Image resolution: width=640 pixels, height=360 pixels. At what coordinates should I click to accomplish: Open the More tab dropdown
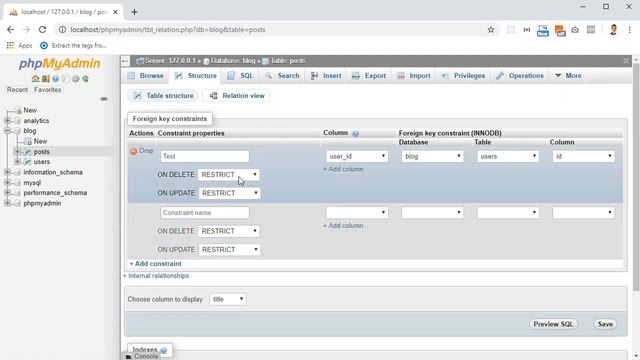pyautogui.click(x=568, y=76)
